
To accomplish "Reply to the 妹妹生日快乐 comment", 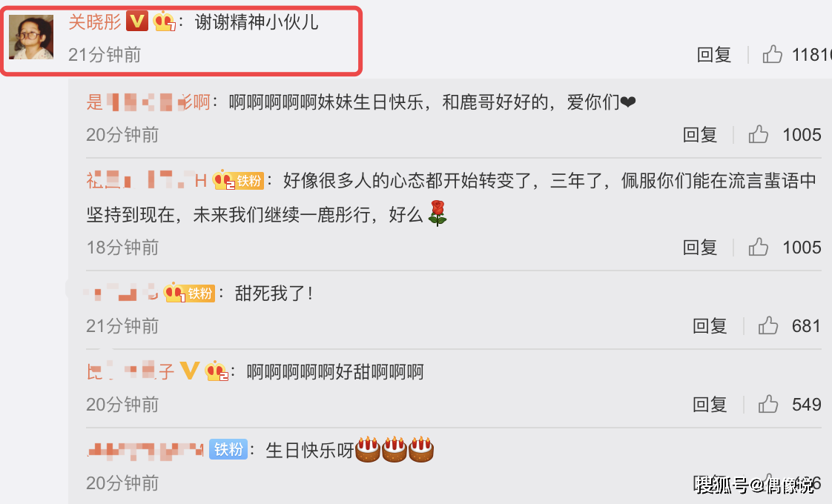I will coord(700,135).
